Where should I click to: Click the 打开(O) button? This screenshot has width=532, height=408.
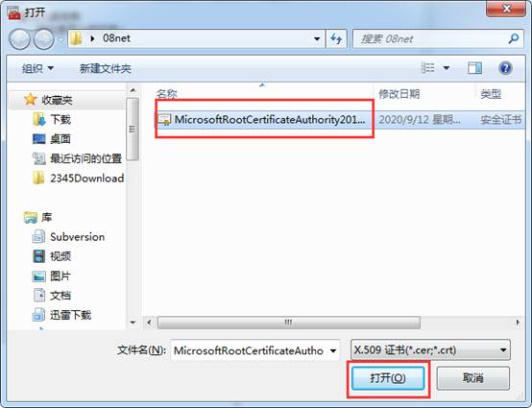(x=388, y=378)
